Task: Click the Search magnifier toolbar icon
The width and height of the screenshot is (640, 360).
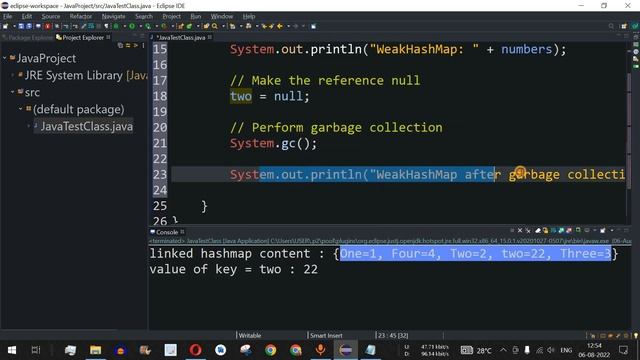Action: pos(214,26)
